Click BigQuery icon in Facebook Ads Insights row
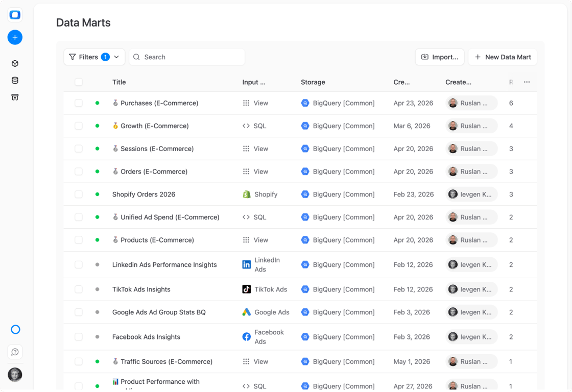Screen dimensions: 572x392 pos(305,337)
